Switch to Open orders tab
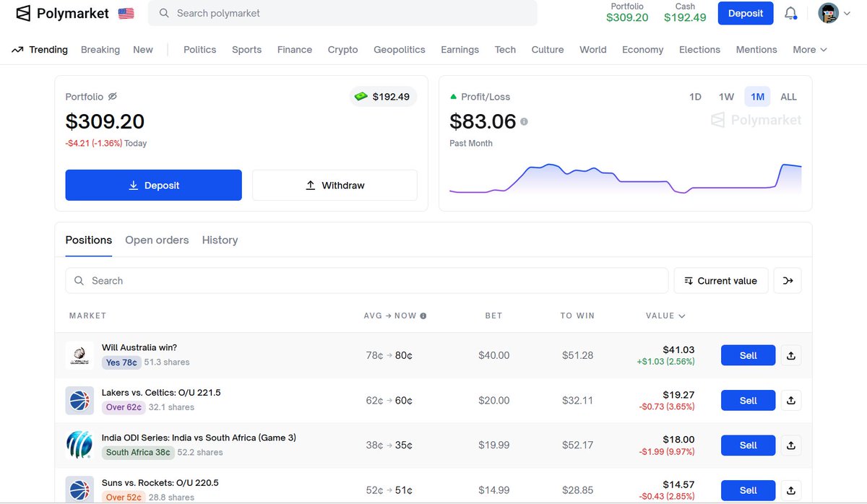Screen dimensions: 867x504 click(x=157, y=240)
